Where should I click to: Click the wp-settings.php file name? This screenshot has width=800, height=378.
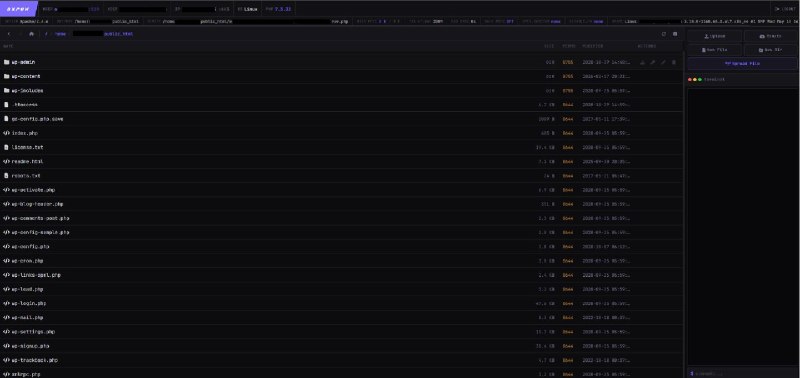(x=33, y=332)
